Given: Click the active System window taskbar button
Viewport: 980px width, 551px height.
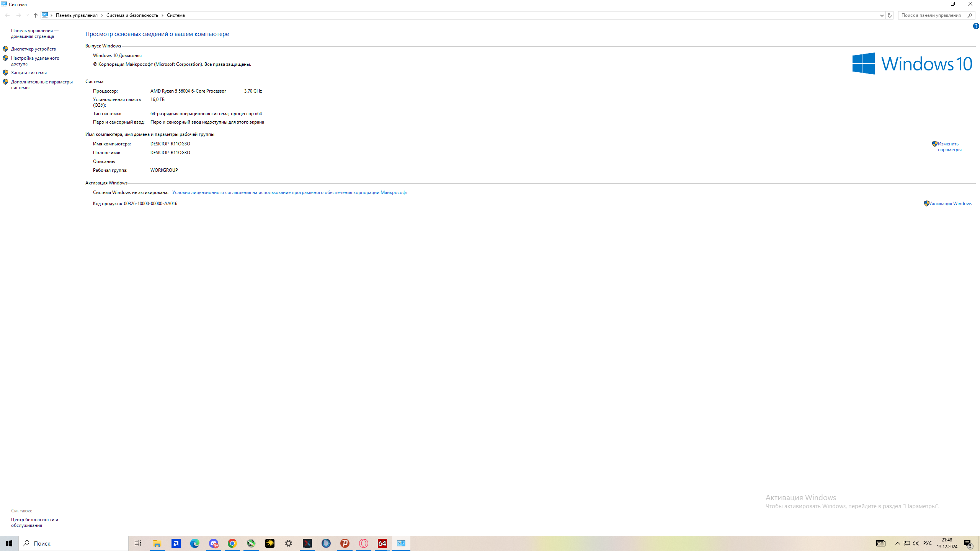Looking at the screenshot, I should (401, 543).
